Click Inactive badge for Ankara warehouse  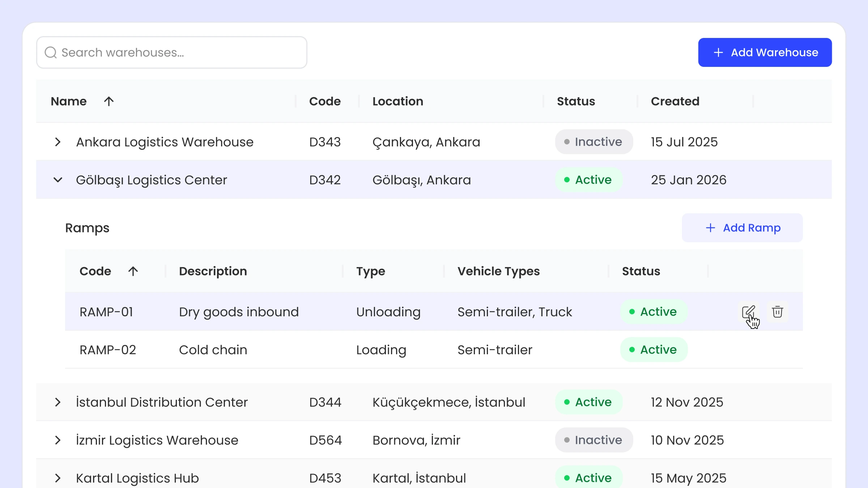pos(594,142)
